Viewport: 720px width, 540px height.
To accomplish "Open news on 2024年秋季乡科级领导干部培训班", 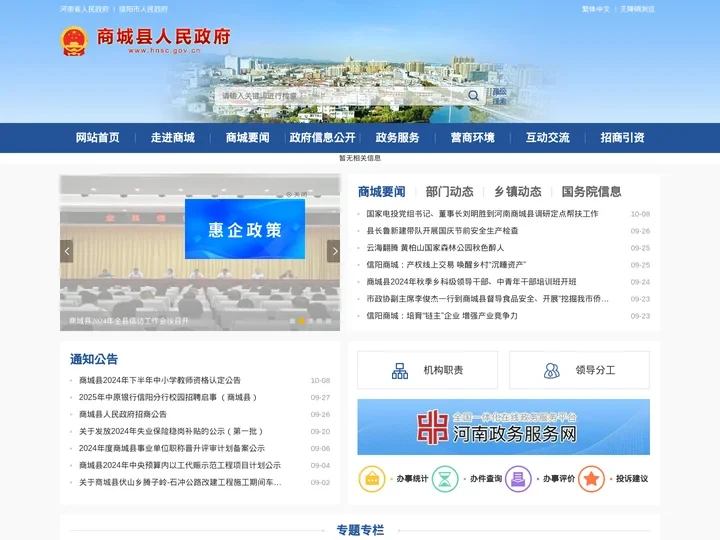I will coord(471,281).
